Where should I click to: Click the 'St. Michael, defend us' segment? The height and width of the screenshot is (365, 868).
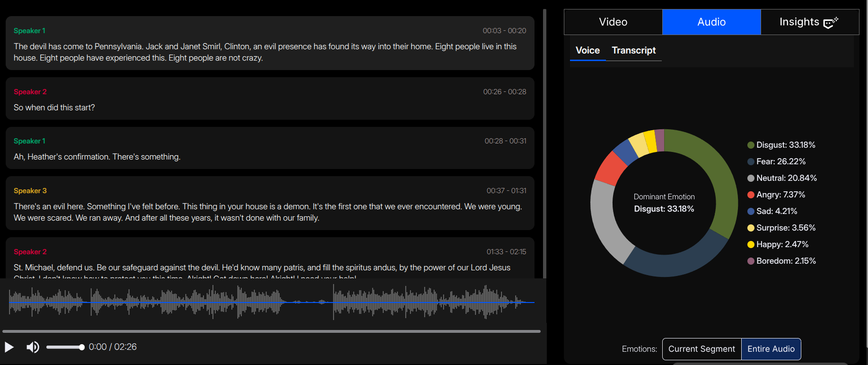coord(270,258)
